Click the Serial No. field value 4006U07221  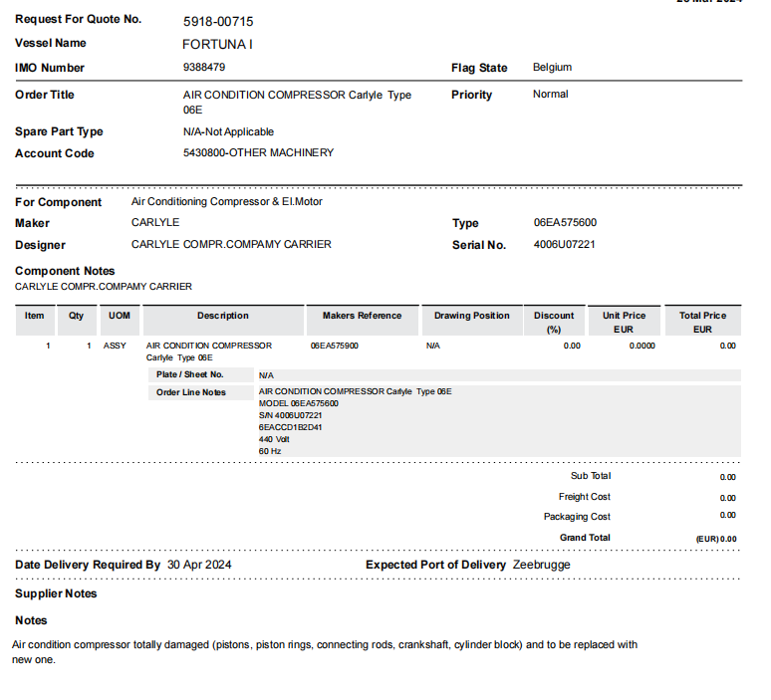click(565, 245)
